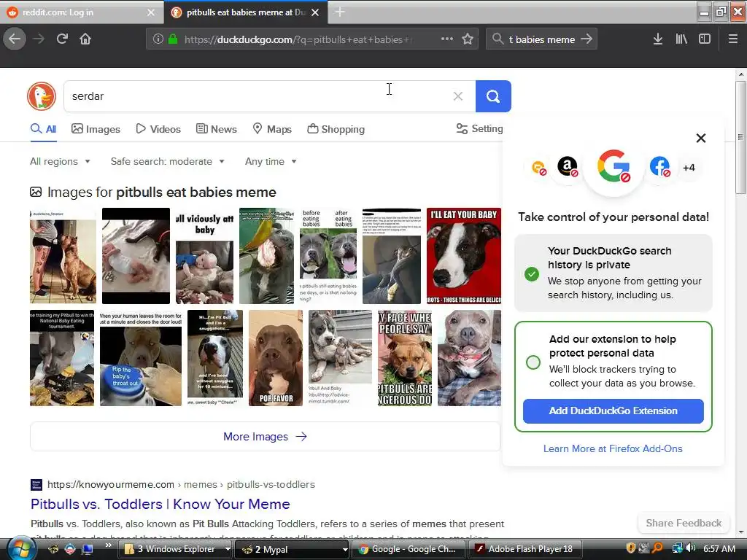Click the scrollbar down arrow
The height and width of the screenshot is (560, 747).
(x=741, y=532)
